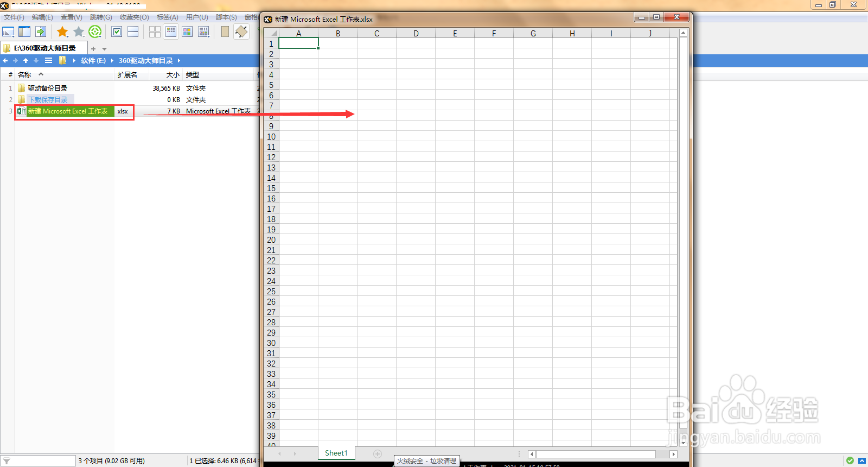Click the preview vertical scrollbar up arrow
This screenshot has height=467, width=868.
(x=683, y=33)
